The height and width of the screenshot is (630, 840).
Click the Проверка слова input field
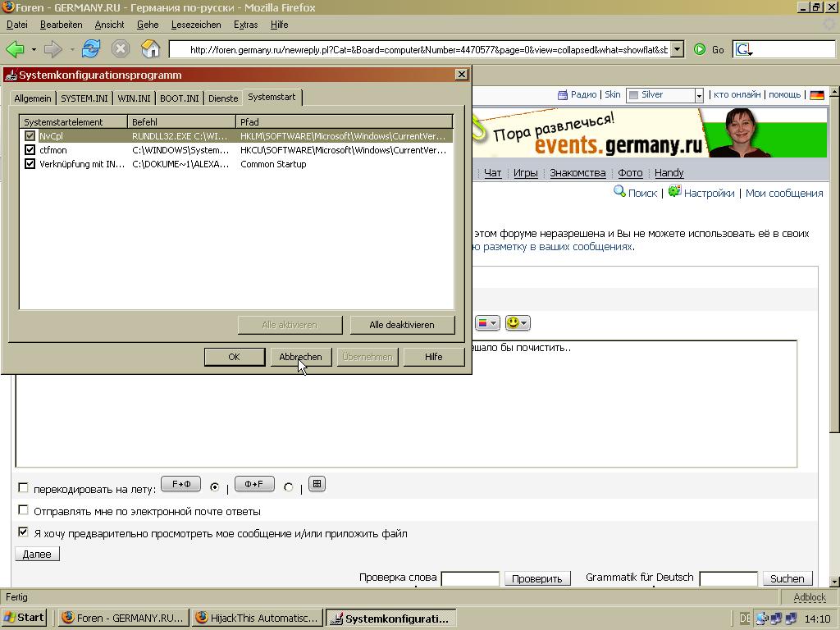coord(470,578)
